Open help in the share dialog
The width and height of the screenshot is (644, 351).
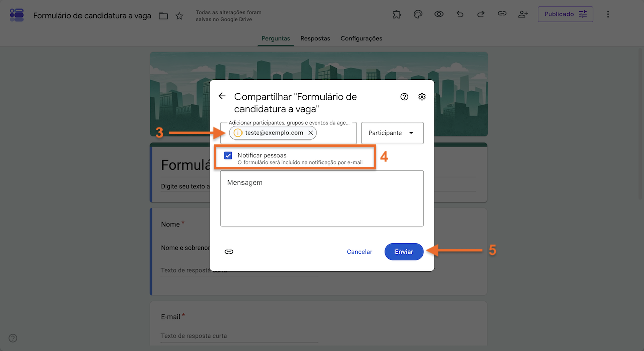point(405,97)
